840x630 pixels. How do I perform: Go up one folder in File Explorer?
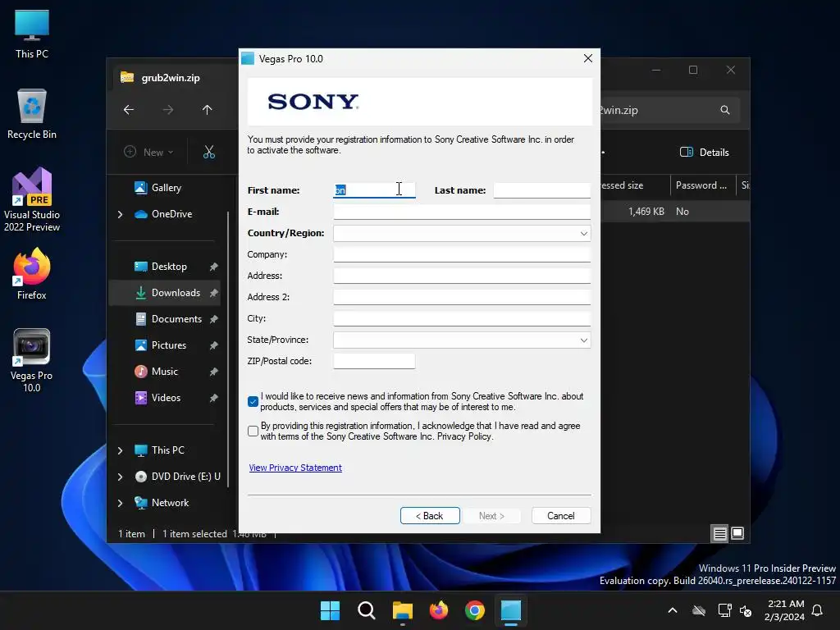pos(208,110)
